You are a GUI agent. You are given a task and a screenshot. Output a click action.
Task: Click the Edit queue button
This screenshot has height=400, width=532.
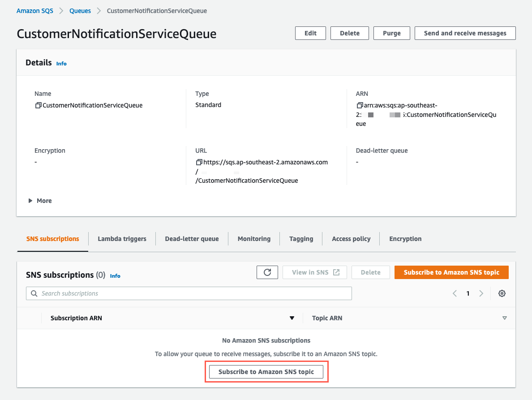click(x=310, y=33)
